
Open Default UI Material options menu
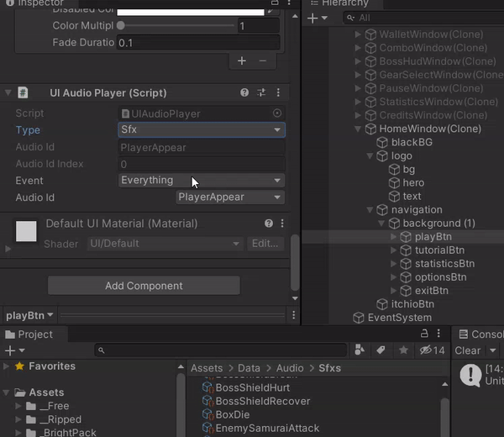click(x=282, y=224)
